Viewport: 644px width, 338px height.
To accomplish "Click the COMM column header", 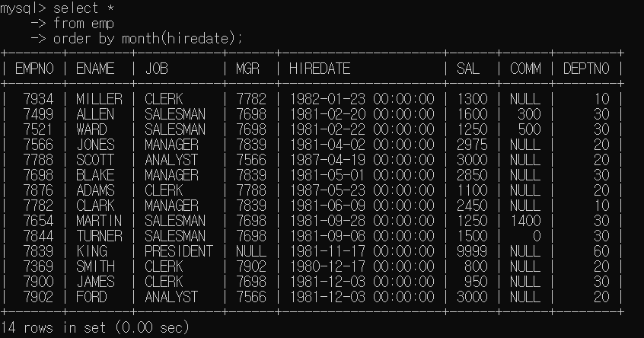I will [525, 69].
